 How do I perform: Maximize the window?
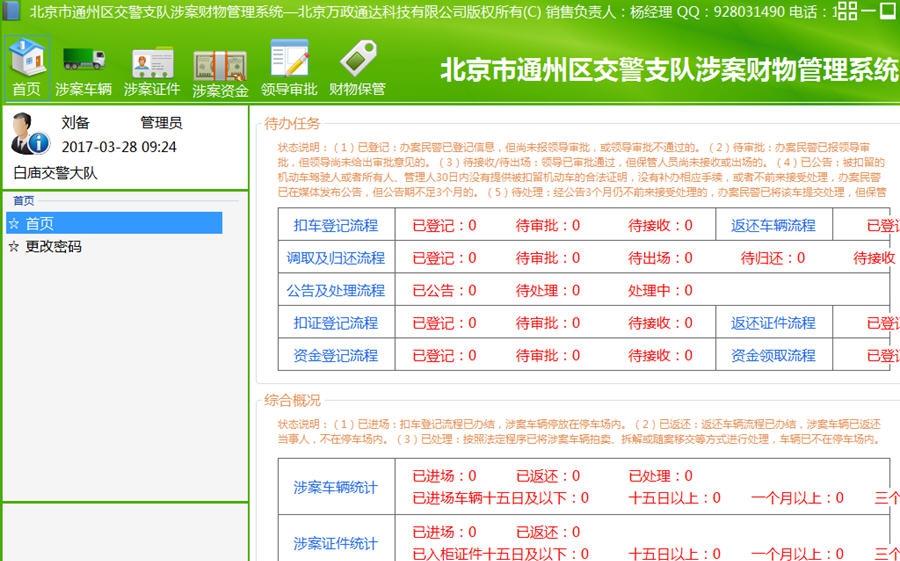point(889,10)
